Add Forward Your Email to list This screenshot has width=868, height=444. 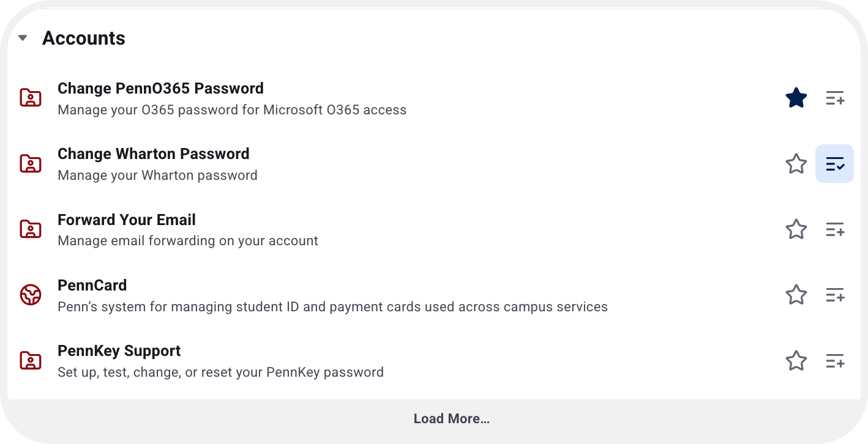click(x=835, y=229)
